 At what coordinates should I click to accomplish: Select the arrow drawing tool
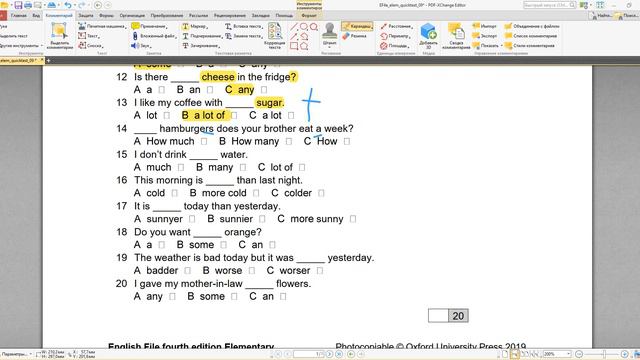[x=294, y=36]
